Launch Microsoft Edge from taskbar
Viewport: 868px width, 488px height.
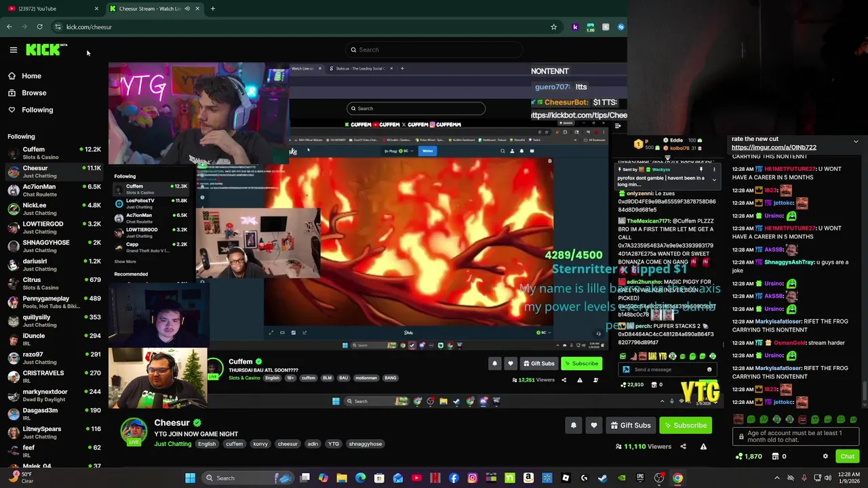pyautogui.click(x=361, y=478)
